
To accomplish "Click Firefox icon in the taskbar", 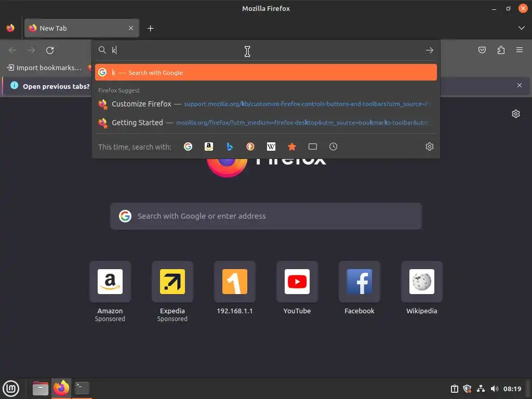I will [x=61, y=389].
